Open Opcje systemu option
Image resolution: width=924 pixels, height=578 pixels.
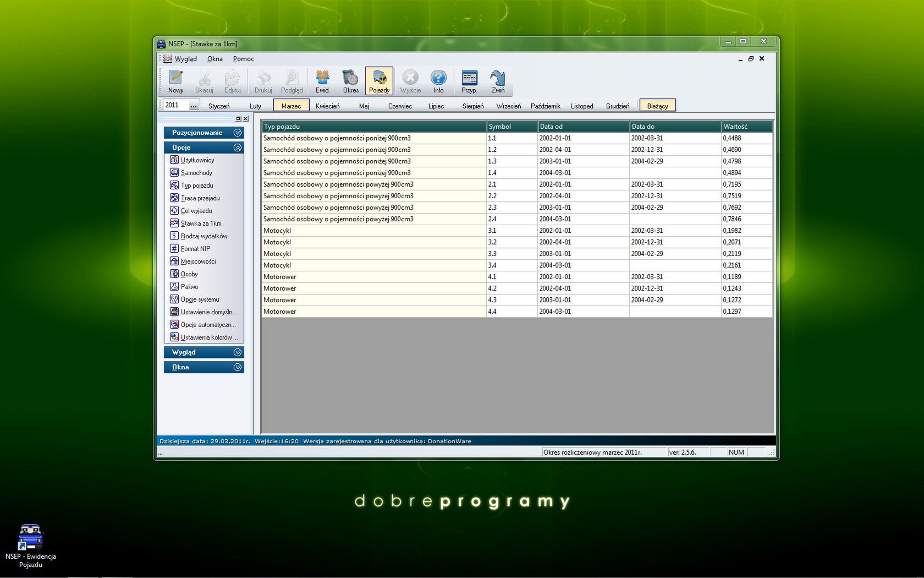[x=195, y=299]
